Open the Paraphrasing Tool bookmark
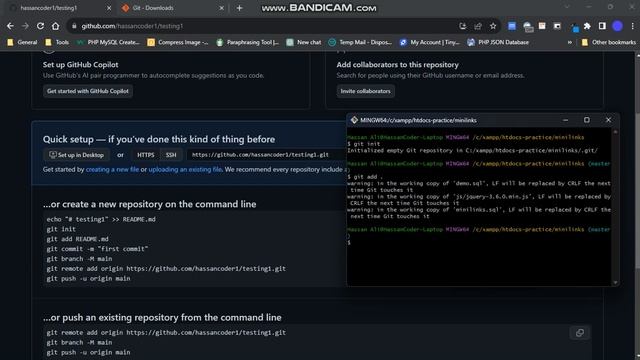 click(x=247, y=42)
